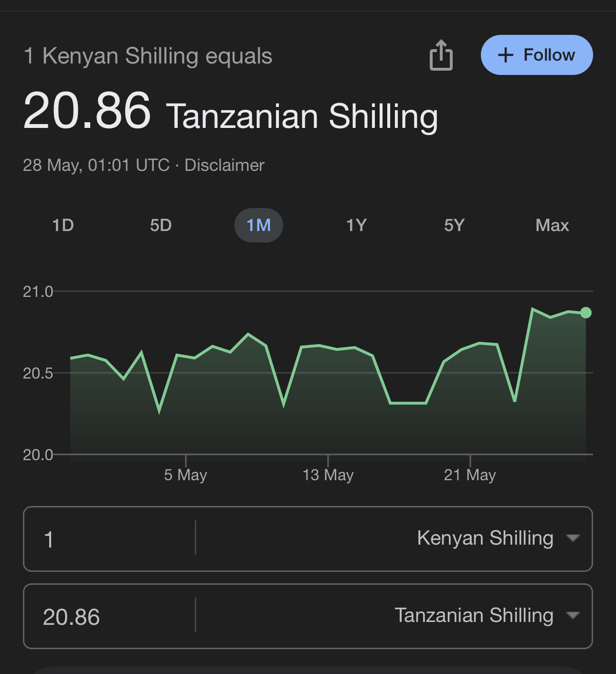Switch to the 1D time range

[x=63, y=225]
